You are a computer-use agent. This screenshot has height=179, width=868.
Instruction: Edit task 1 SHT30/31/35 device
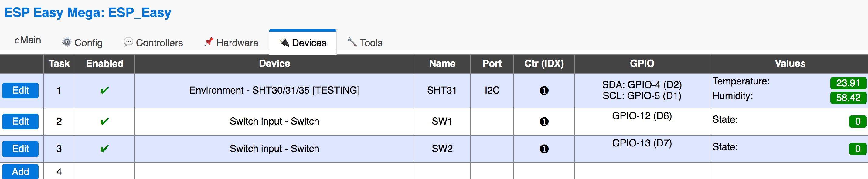point(20,90)
